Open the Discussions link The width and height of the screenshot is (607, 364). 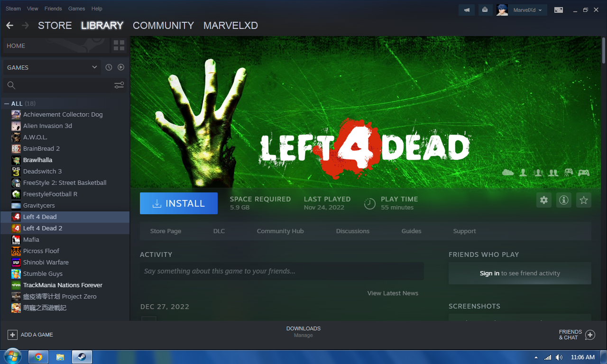[353, 231]
